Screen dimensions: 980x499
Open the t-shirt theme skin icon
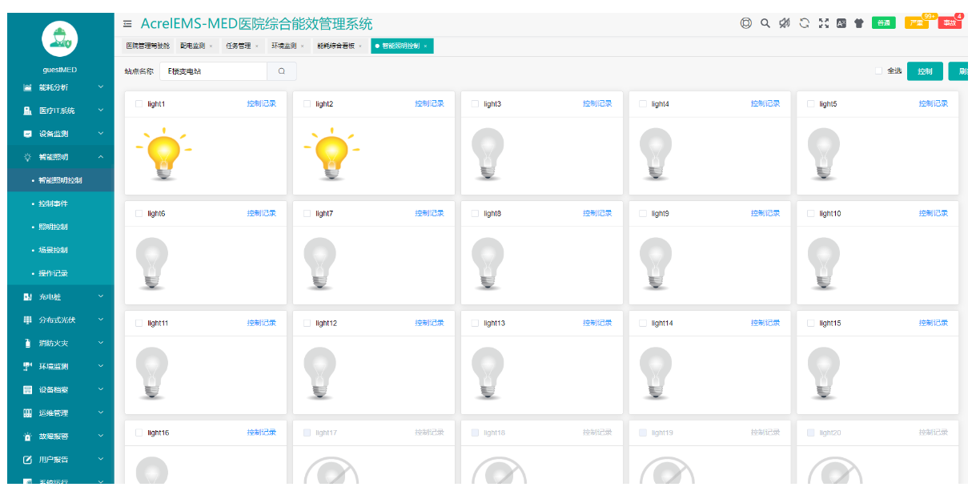click(859, 23)
